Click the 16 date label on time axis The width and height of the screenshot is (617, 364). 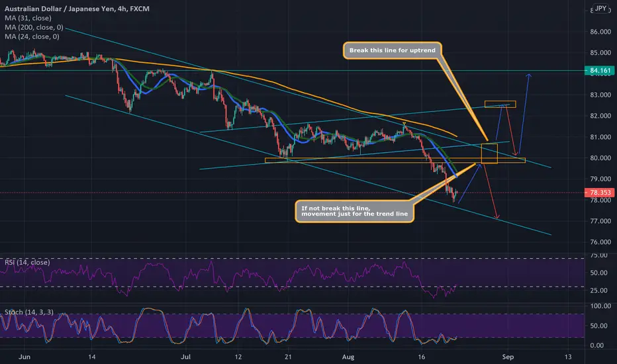pyautogui.click(x=422, y=357)
